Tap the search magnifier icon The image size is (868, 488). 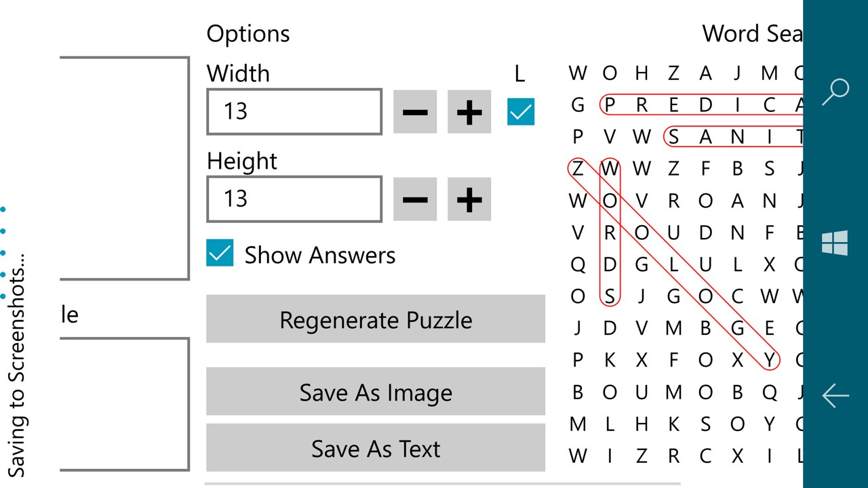point(835,91)
